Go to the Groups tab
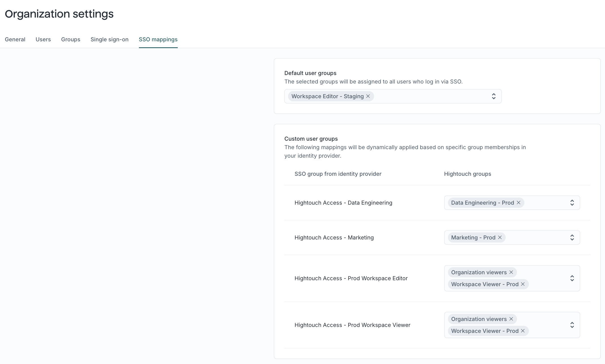 point(70,39)
